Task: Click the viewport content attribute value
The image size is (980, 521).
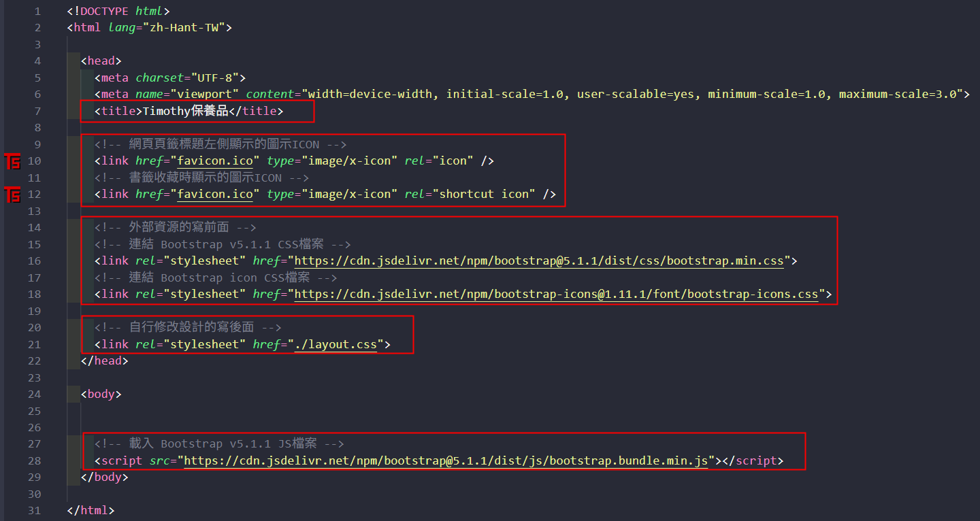Action: click(635, 95)
